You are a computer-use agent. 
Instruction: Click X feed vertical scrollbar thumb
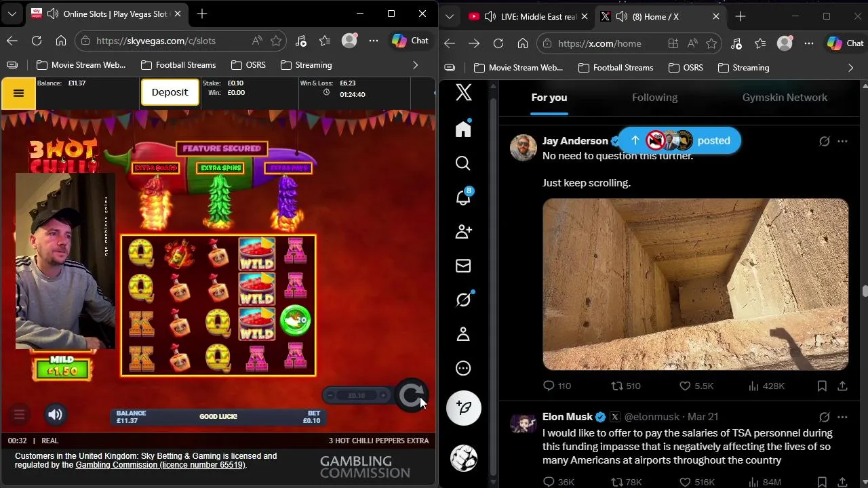click(x=865, y=291)
